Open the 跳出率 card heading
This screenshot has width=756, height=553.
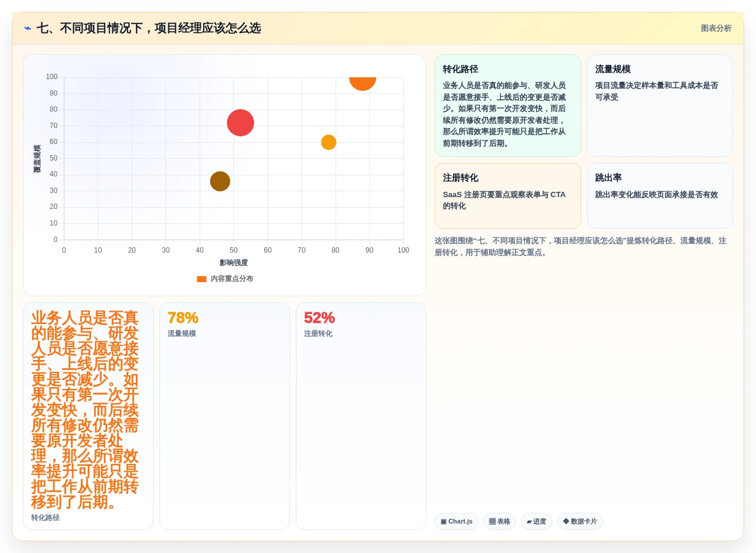click(608, 178)
